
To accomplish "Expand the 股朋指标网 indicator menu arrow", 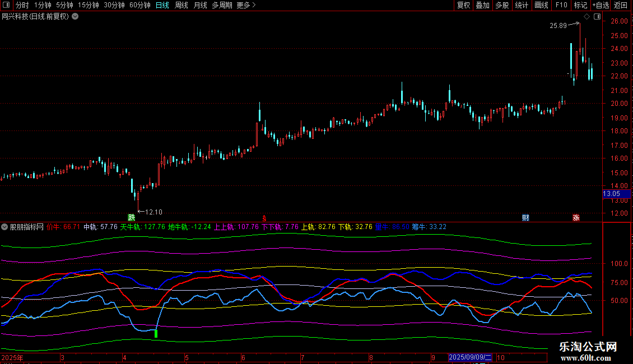I will point(5,227).
